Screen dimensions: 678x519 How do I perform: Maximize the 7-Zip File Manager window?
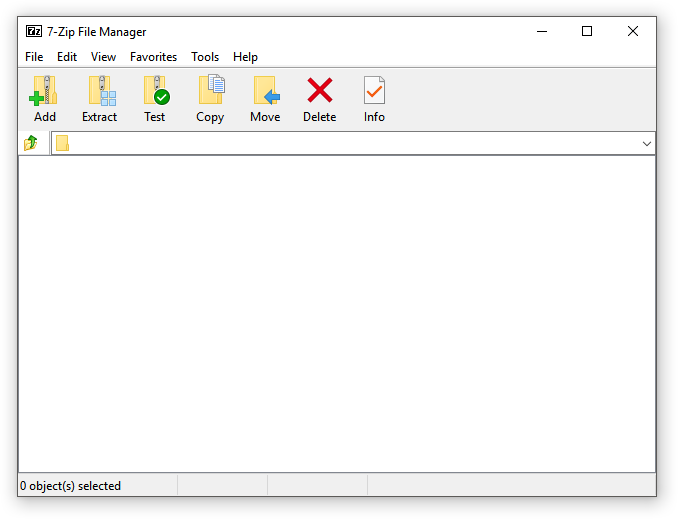(587, 31)
